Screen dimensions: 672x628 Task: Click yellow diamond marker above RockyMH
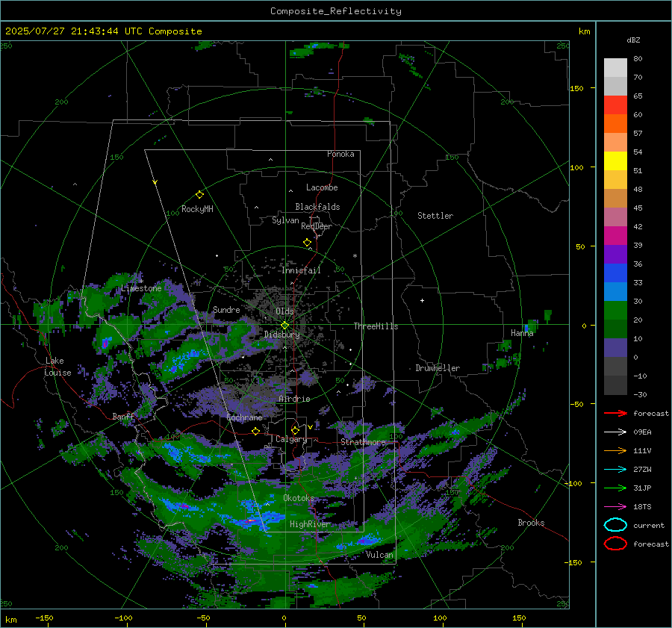199,195
